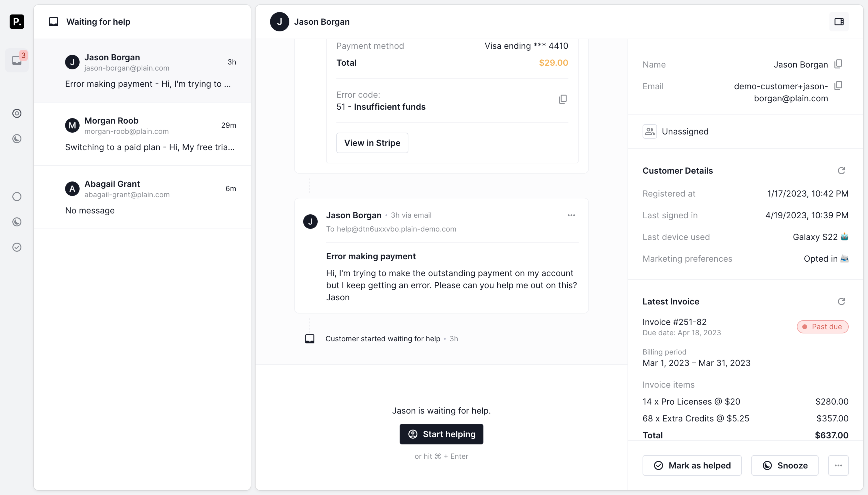Click '14 x Pro Licenses @ $20' item

[691, 402]
